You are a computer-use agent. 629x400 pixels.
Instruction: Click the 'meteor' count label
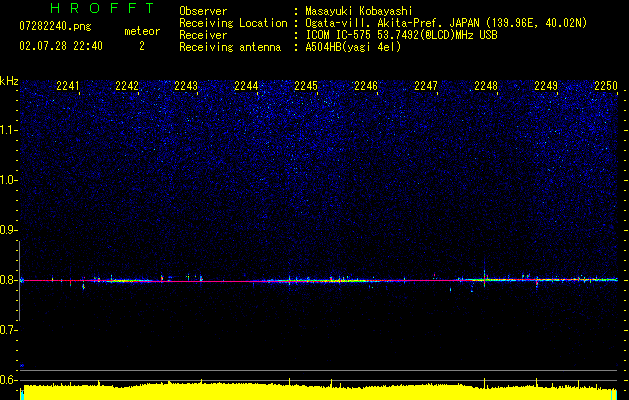tap(142, 31)
